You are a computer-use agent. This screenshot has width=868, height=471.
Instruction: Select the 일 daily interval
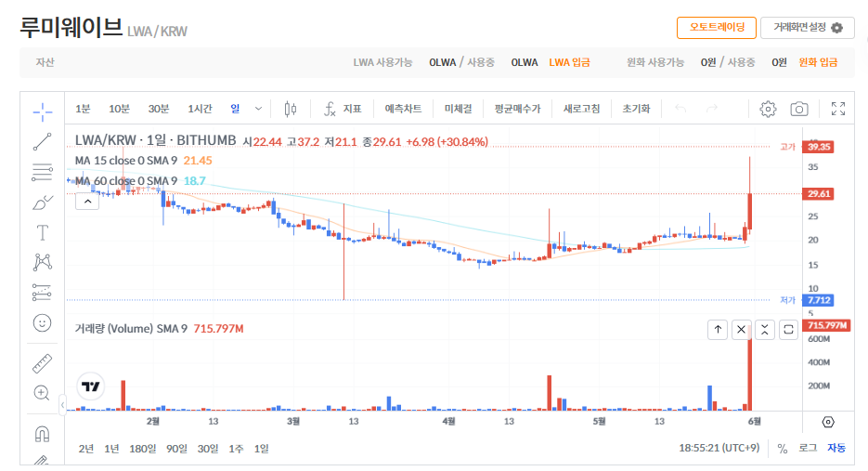coord(235,109)
